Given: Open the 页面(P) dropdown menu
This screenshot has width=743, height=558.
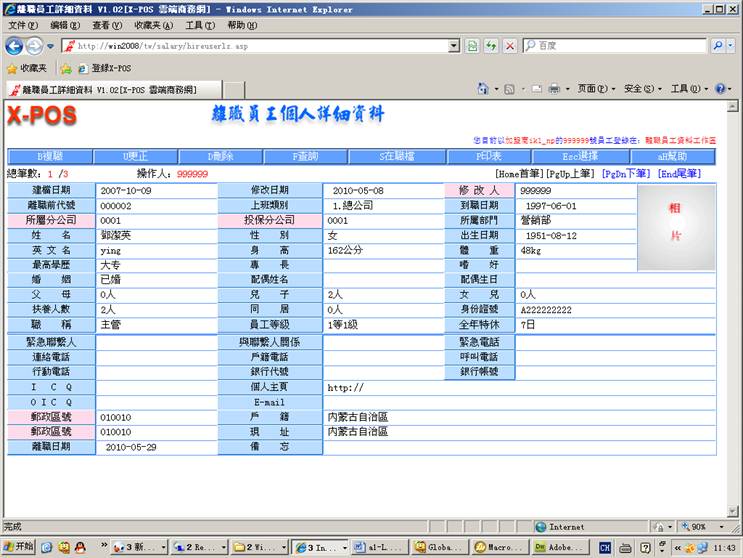Looking at the screenshot, I should pos(597,89).
